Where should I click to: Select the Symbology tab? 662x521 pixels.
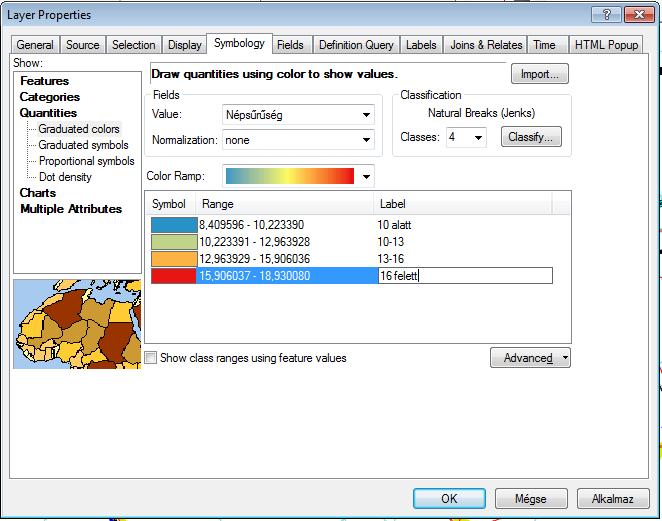tap(239, 43)
